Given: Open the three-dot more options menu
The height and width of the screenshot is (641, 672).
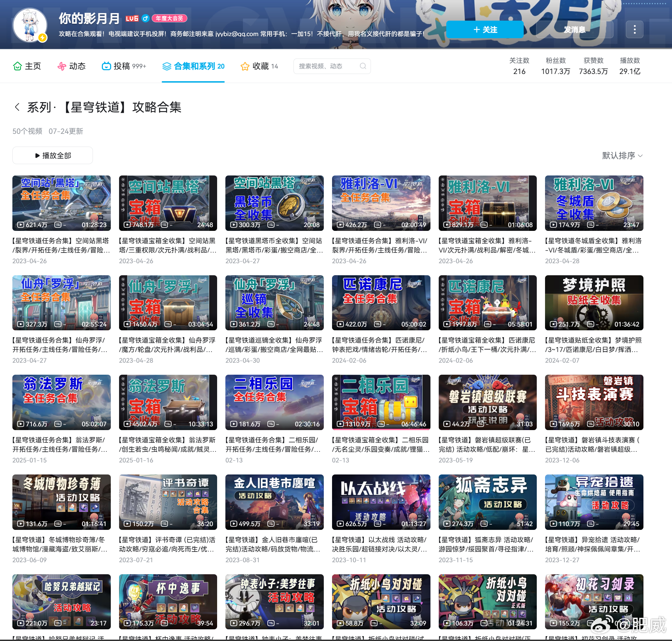Looking at the screenshot, I should click(x=634, y=30).
